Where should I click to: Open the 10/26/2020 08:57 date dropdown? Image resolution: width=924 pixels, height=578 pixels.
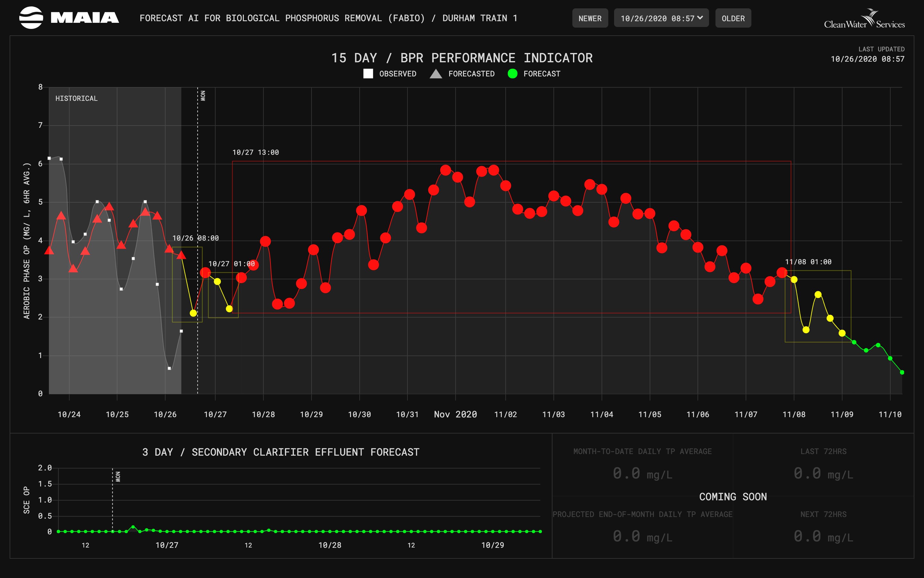coord(661,18)
